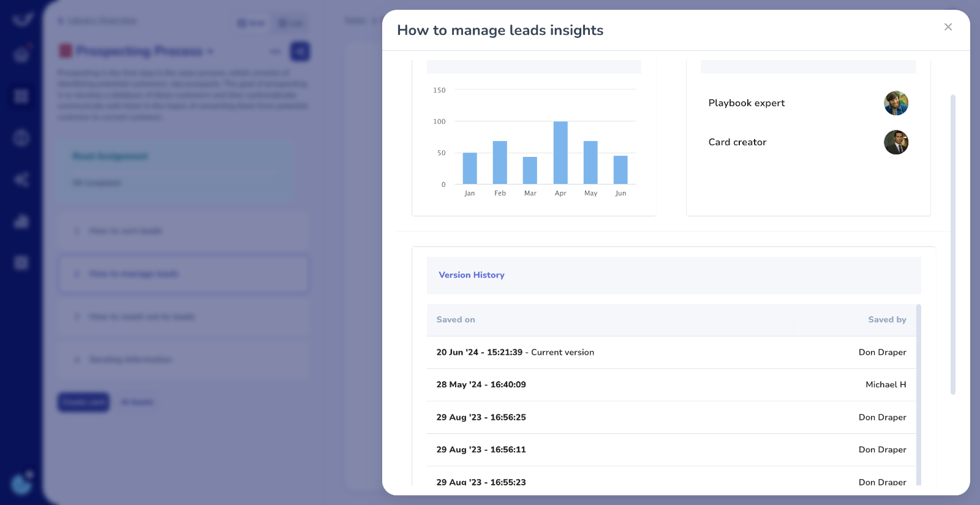This screenshot has height=505, width=980.
Task: Click the Card creator avatar
Action: tap(895, 142)
